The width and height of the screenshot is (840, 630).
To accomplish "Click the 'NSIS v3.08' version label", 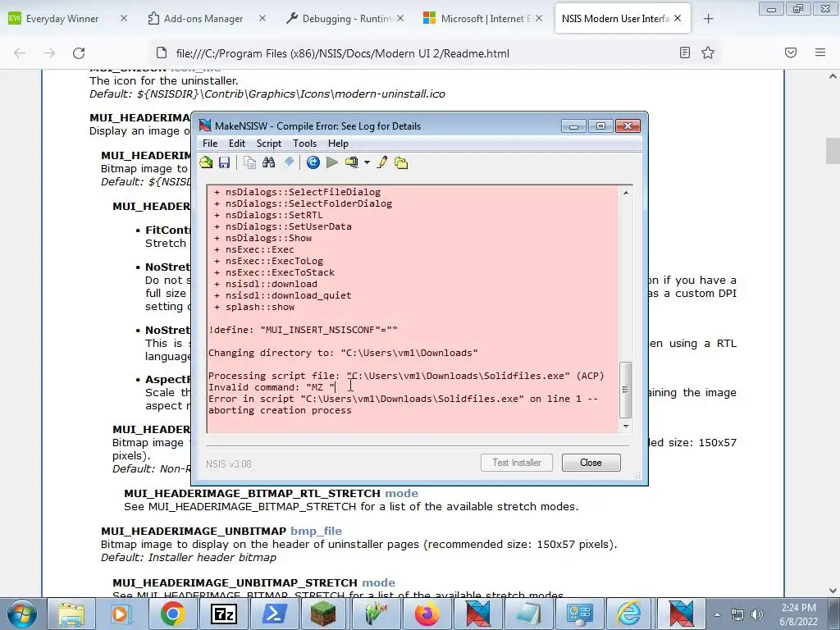I will [x=229, y=464].
